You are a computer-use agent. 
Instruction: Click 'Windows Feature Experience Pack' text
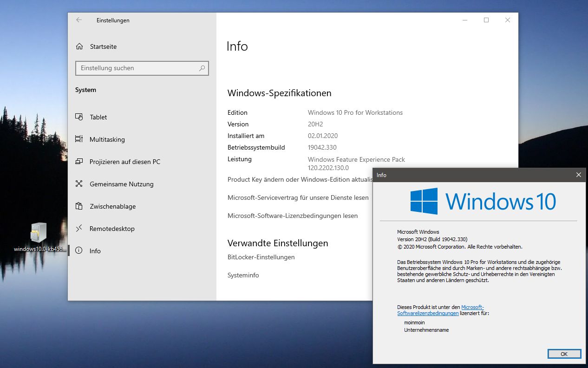[x=356, y=159]
